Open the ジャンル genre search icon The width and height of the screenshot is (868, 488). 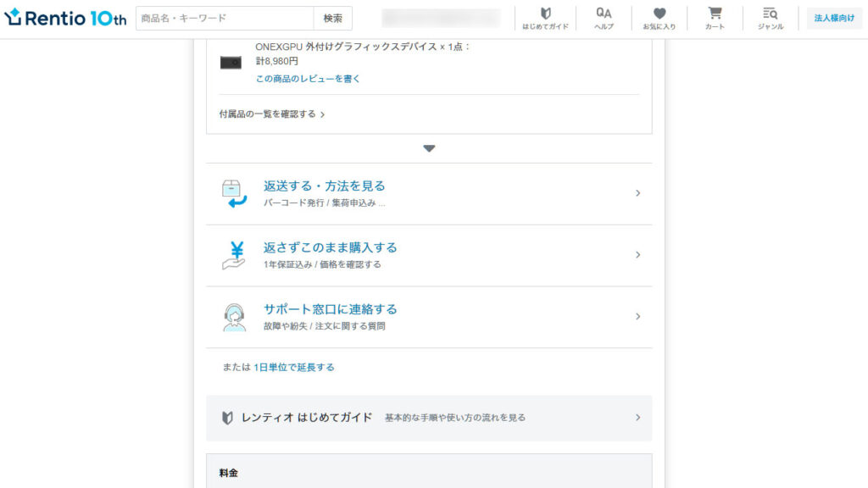(x=770, y=19)
